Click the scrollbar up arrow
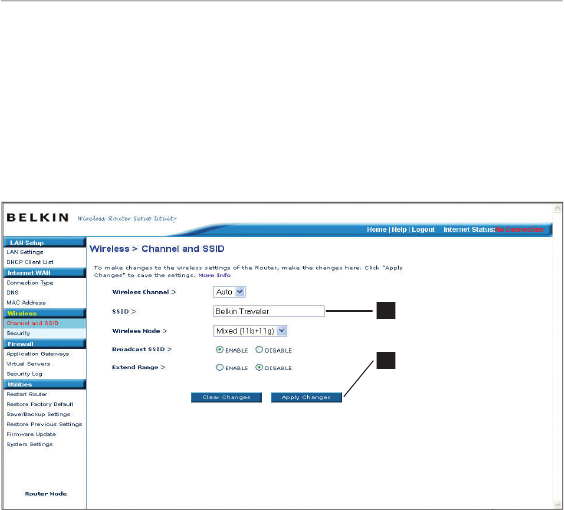 (558, 208)
